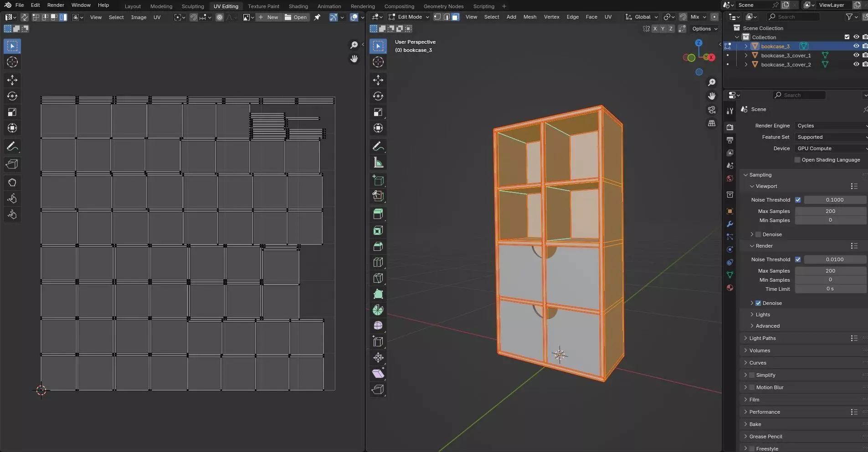Open the Edit Mode dropdown
This screenshot has height=452, width=868.
[x=409, y=17]
